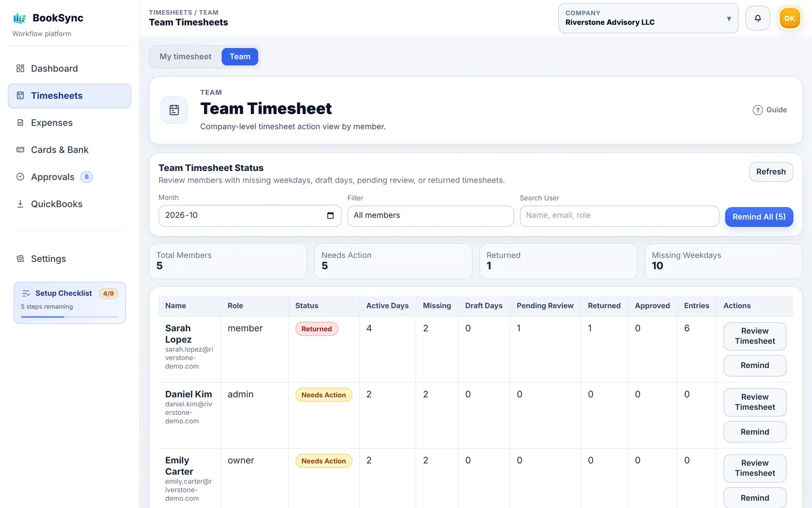
Task: Click the Expenses document icon in sidebar
Action: point(20,122)
